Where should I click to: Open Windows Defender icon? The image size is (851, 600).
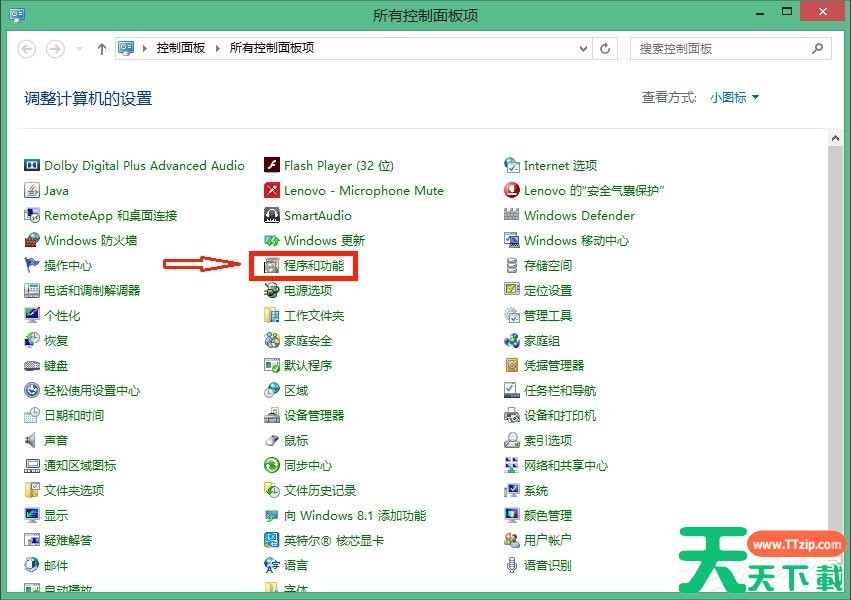click(512, 216)
